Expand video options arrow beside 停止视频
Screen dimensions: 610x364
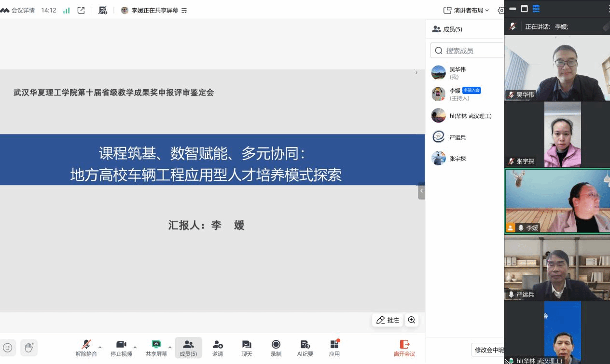click(x=135, y=347)
